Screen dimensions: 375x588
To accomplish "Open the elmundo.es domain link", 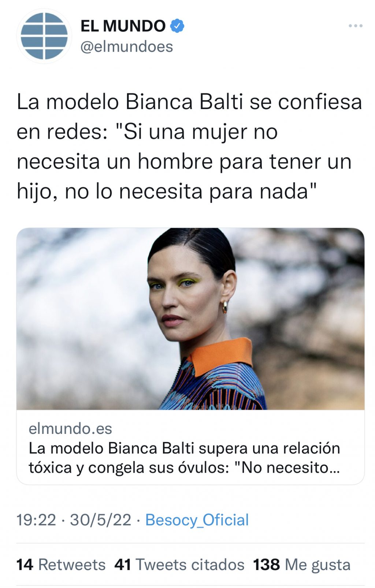I will point(70,428).
